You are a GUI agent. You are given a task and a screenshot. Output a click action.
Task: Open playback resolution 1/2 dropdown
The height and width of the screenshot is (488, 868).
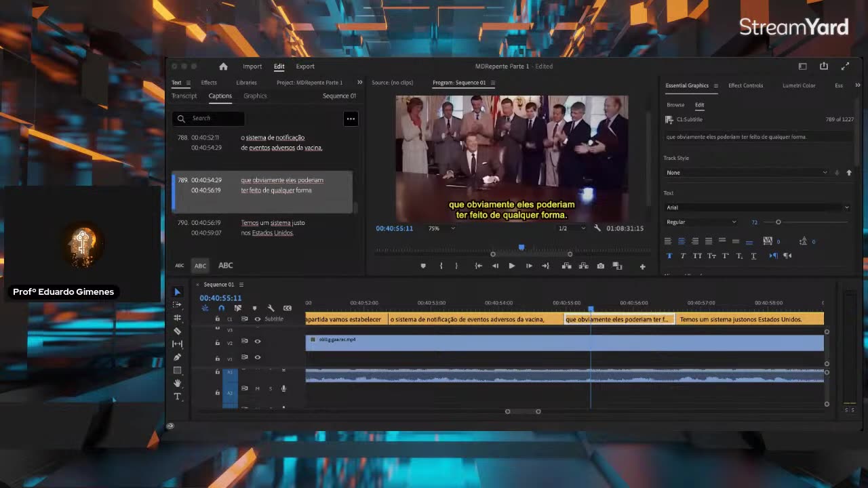(x=572, y=228)
